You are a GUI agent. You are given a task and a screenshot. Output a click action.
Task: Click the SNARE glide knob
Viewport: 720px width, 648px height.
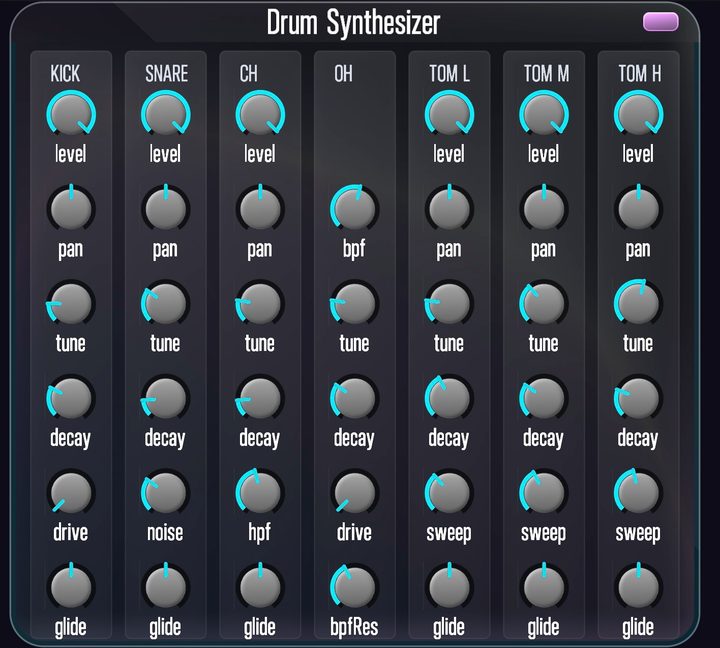coord(165,587)
